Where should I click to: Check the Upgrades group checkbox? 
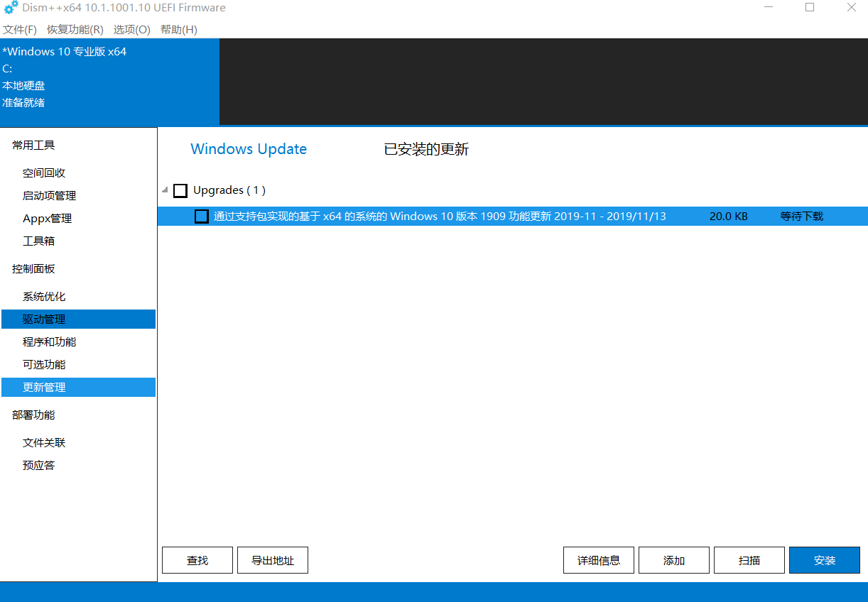pos(180,190)
